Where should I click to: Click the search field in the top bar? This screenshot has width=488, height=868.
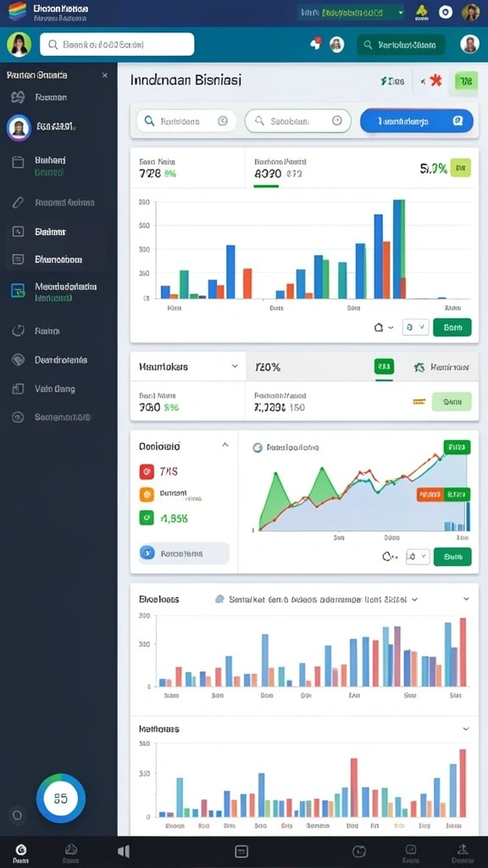click(117, 44)
